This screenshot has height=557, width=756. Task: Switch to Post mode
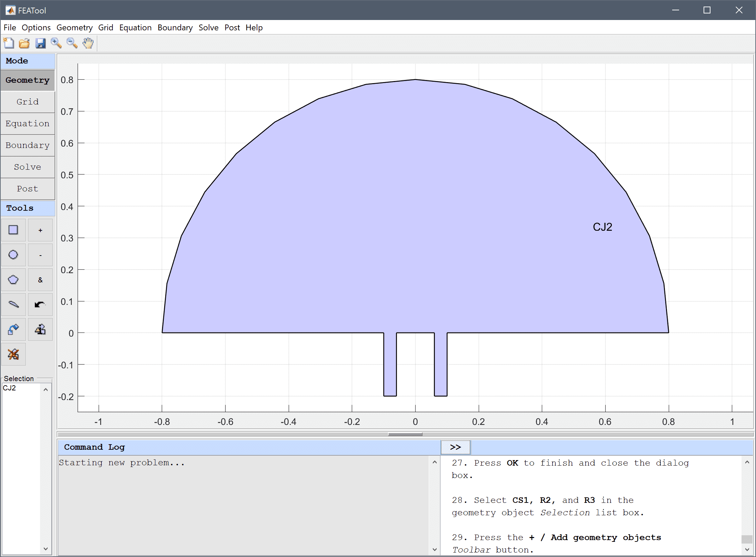pyautogui.click(x=28, y=189)
